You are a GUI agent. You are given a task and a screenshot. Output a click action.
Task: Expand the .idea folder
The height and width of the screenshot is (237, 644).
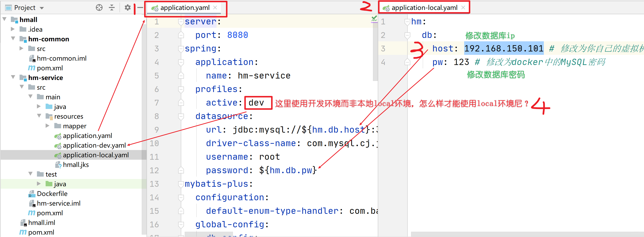click(x=13, y=29)
